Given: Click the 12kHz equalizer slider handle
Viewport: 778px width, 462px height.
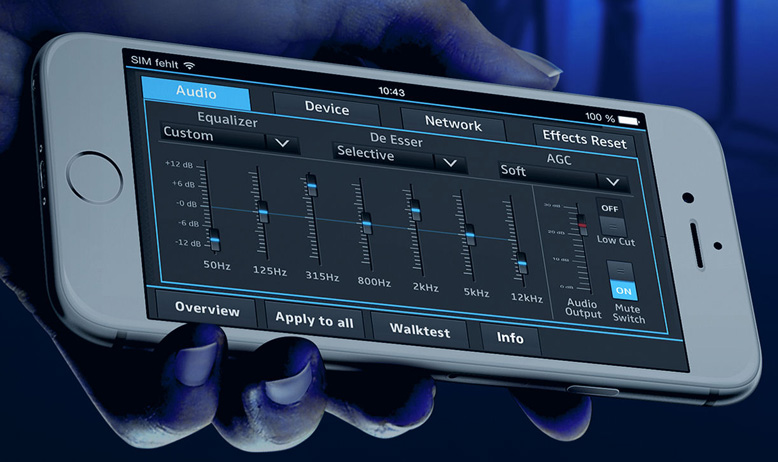Looking at the screenshot, I should click(x=521, y=263).
